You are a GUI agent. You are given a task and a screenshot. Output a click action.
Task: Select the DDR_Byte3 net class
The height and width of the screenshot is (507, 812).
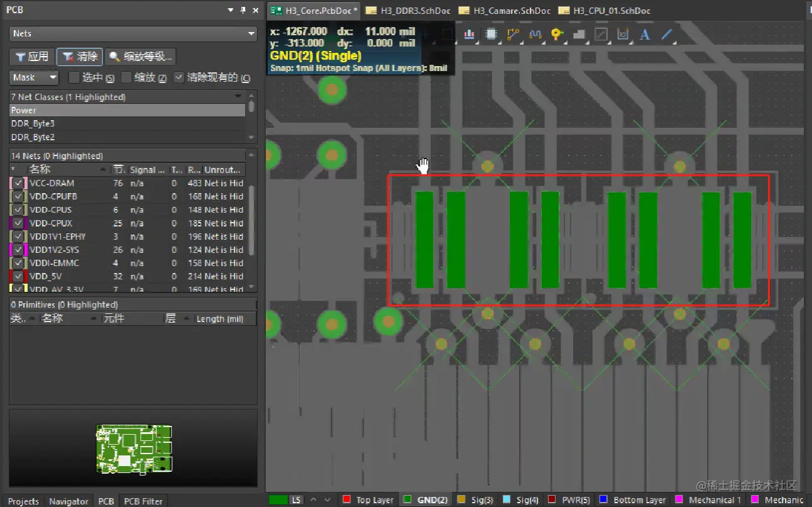33,124
